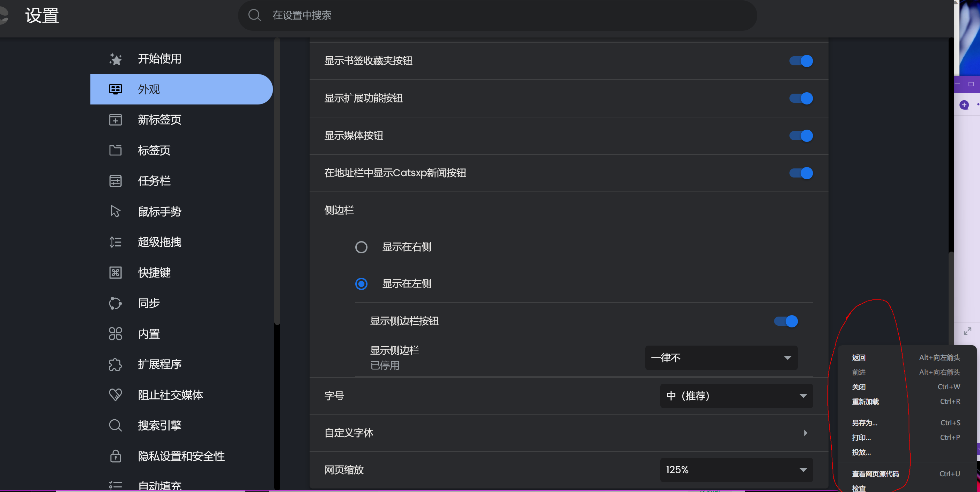
Task: Click the 超级拖拽 sidebar icon
Action: [115, 242]
